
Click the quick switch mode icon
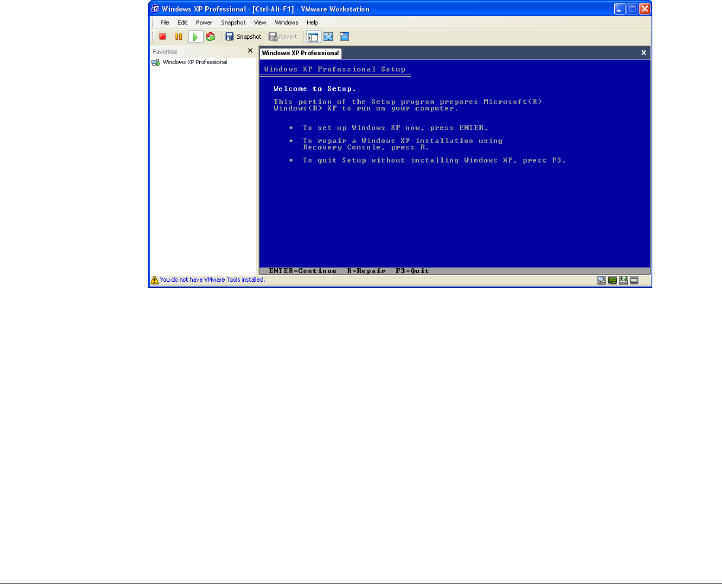[344, 37]
